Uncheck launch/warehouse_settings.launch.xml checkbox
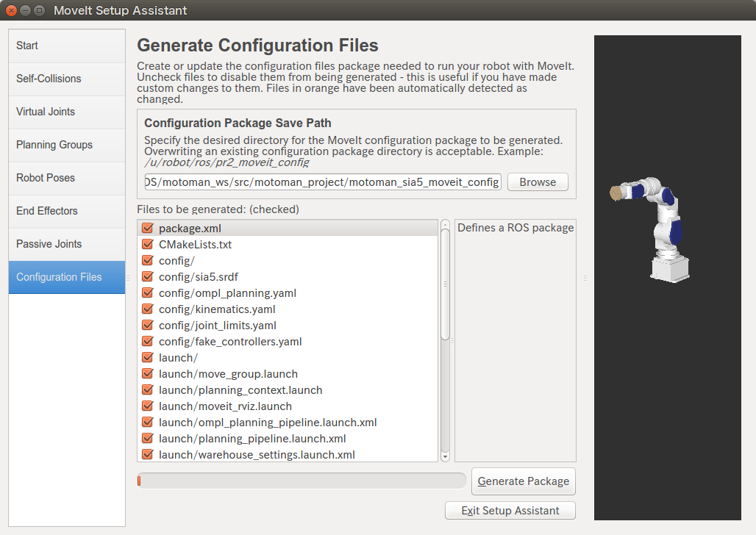The width and height of the screenshot is (756, 535). pyautogui.click(x=148, y=454)
